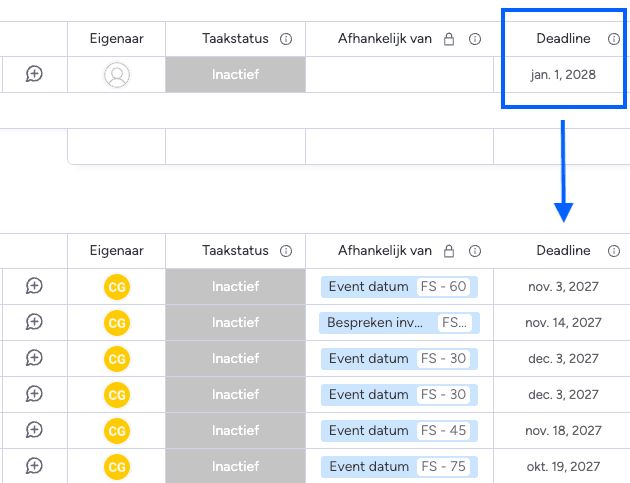
Task: Open Inactief status in okt. 19, 2027 row
Action: point(235,466)
